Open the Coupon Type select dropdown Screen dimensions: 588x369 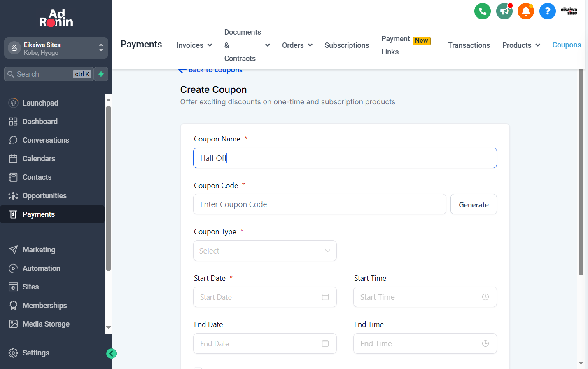[x=265, y=251]
